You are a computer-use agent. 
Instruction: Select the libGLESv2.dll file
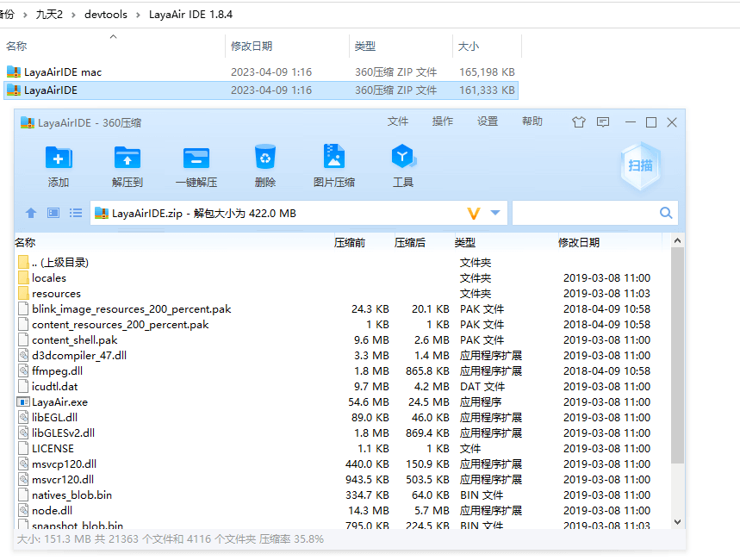click(342, 433)
